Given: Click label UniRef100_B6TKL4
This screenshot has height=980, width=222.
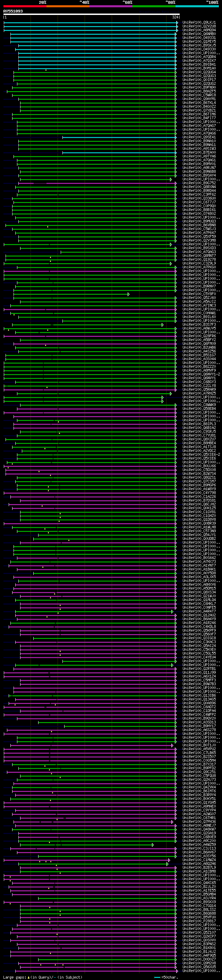Looking at the screenshot, I should [x=199, y=103].
